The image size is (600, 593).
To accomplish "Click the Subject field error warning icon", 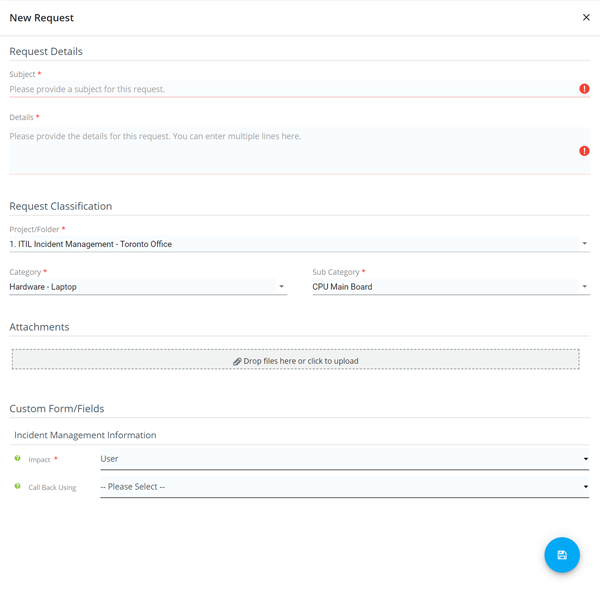I will coord(584,89).
